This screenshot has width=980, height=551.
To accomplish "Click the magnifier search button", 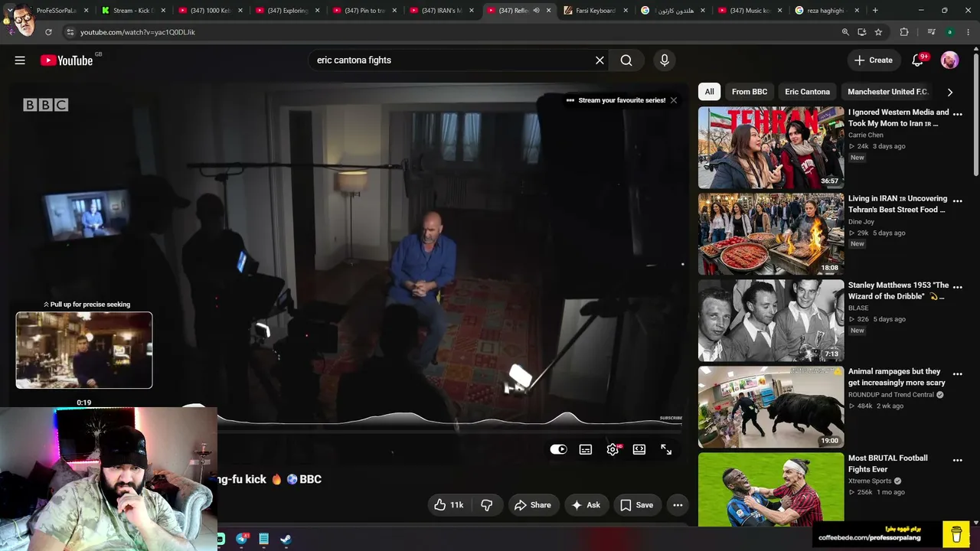I will point(626,60).
